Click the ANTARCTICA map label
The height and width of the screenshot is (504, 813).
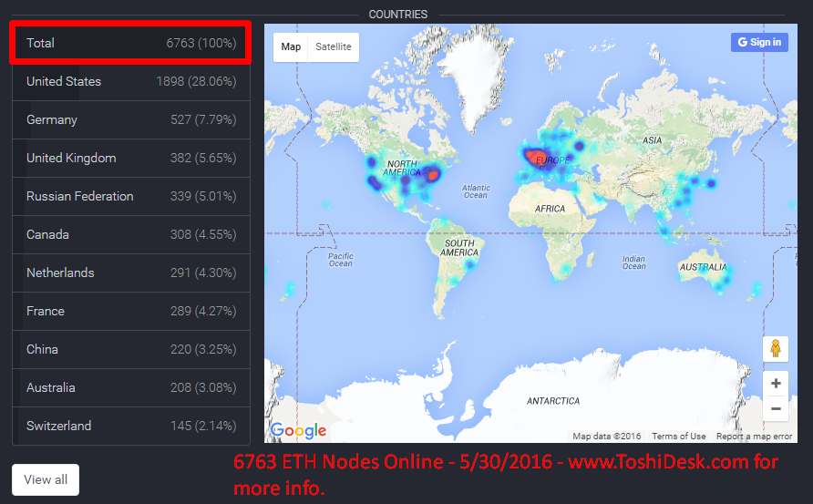(553, 401)
